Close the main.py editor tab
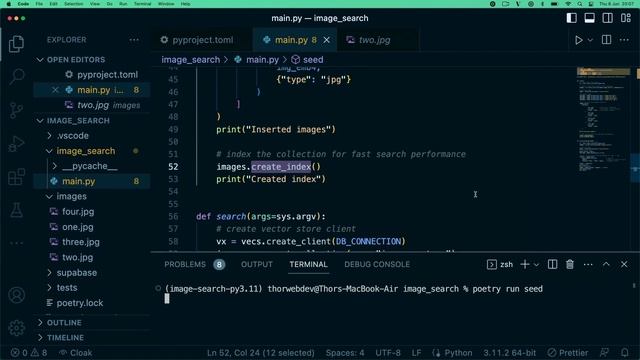Screen dimensions: 640x360 tap(327, 40)
